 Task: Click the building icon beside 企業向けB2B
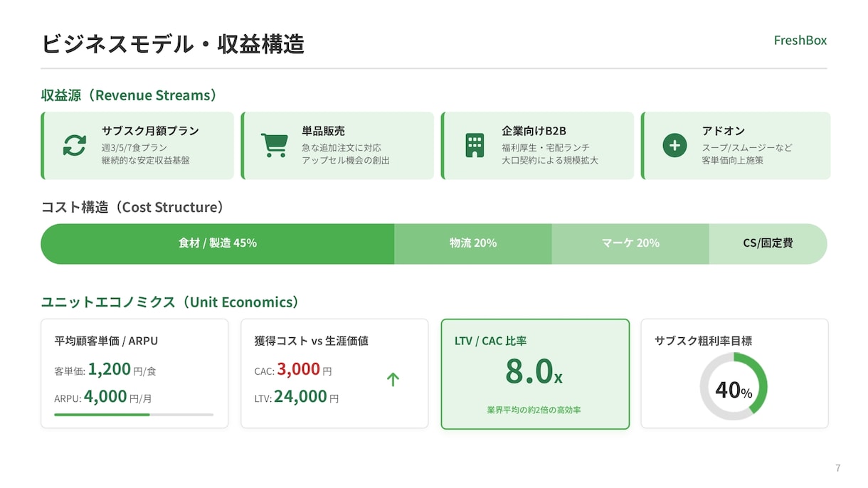tap(475, 145)
